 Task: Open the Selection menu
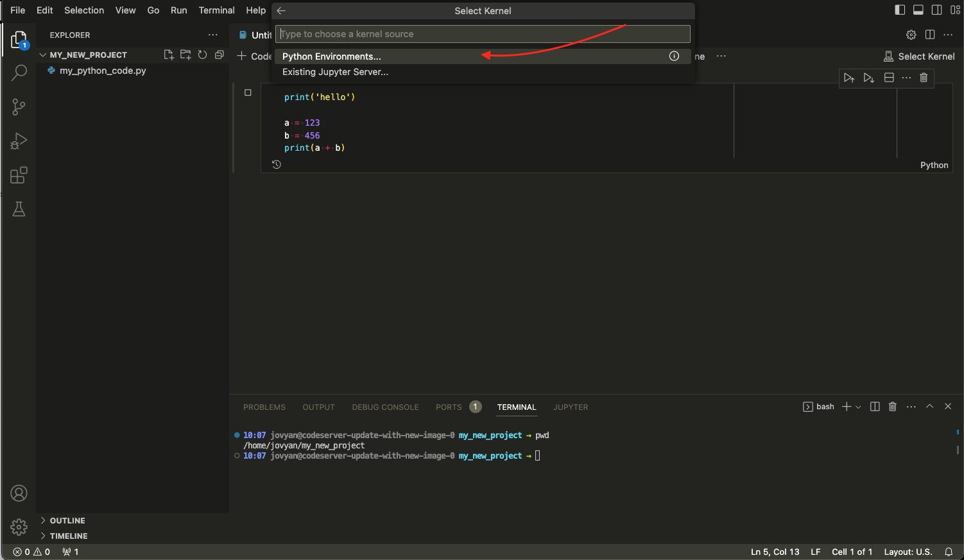pyautogui.click(x=84, y=10)
